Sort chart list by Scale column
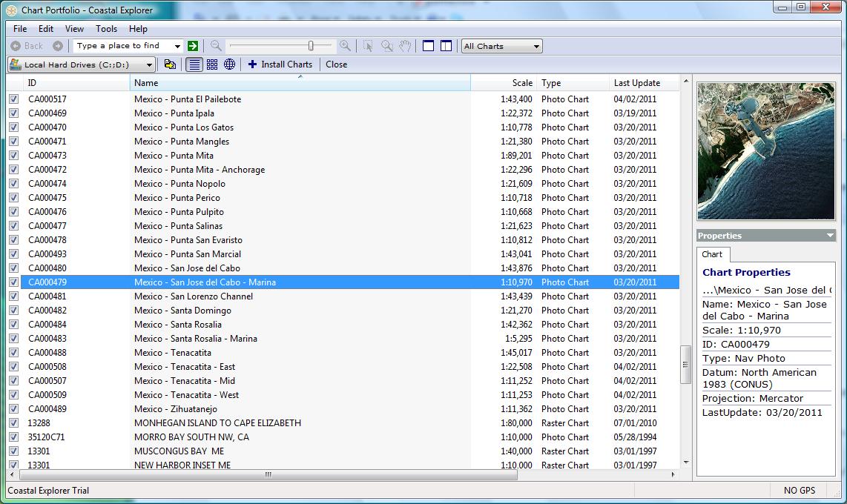This screenshot has height=504, width=847. click(504, 83)
